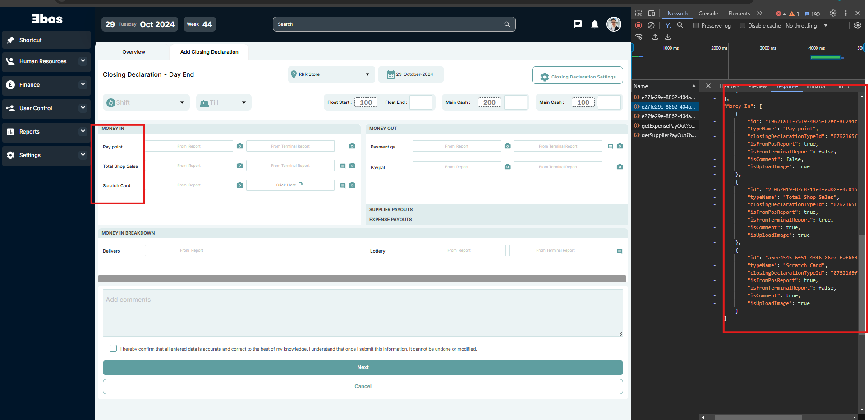Clear the network log

click(x=651, y=25)
